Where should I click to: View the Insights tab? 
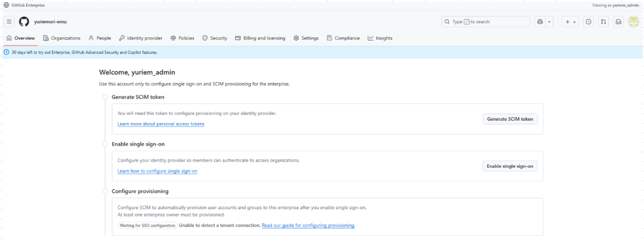(380, 38)
